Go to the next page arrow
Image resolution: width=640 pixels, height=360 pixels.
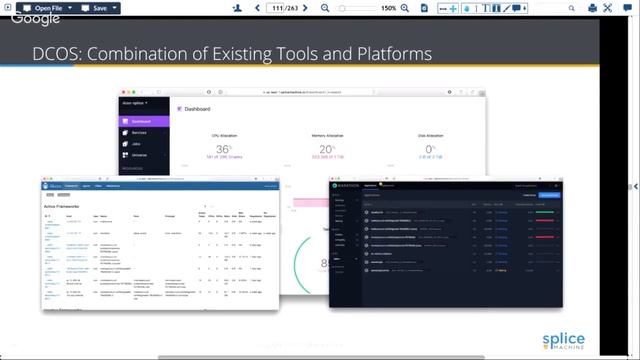pyautogui.click(x=305, y=8)
